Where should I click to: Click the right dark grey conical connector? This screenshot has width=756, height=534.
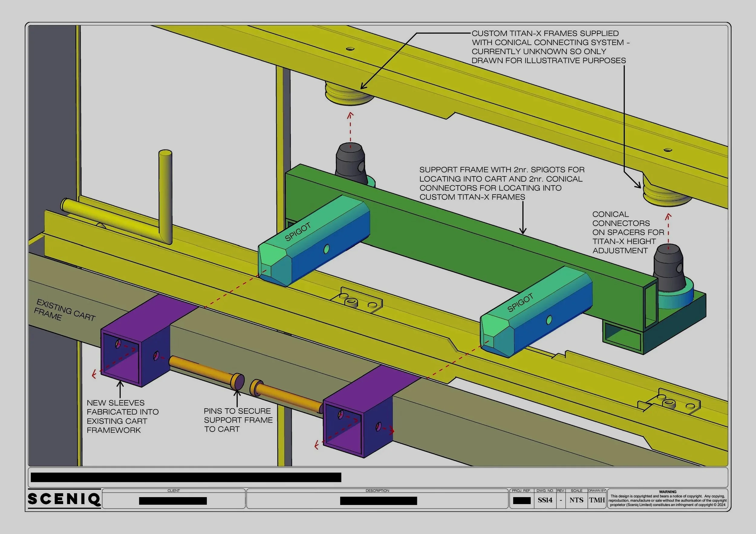click(668, 268)
